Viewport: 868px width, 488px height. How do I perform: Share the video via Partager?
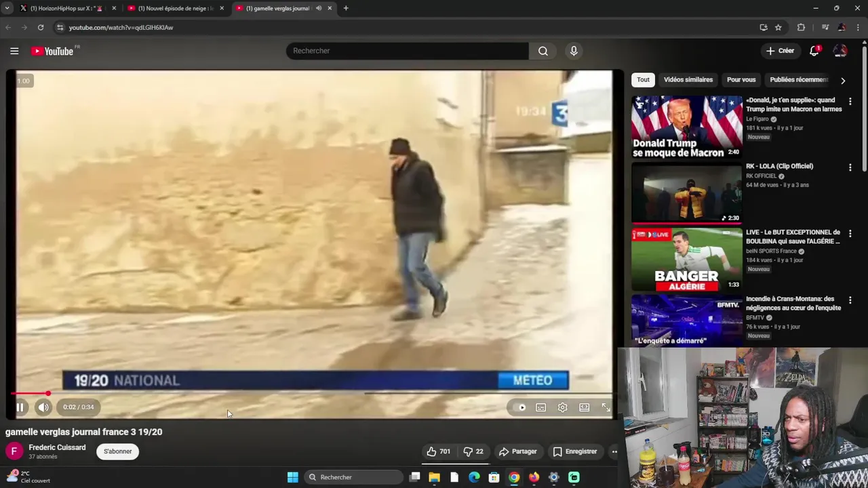click(517, 451)
